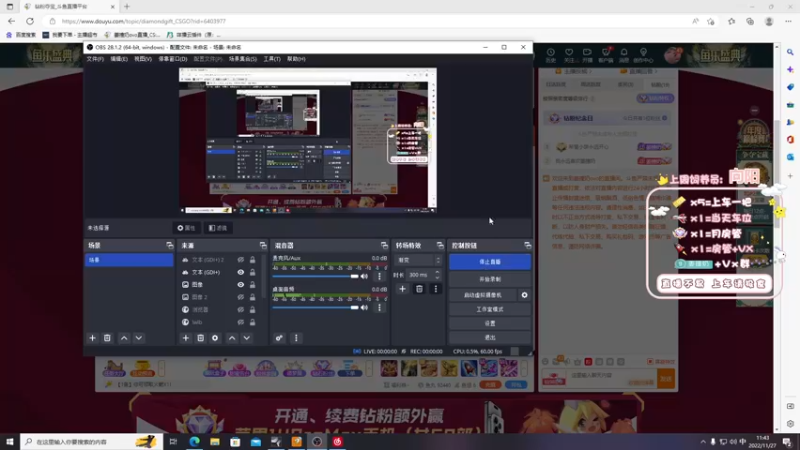Open the Mic/Aux track options menu
800x450 pixels.
[x=379, y=276]
